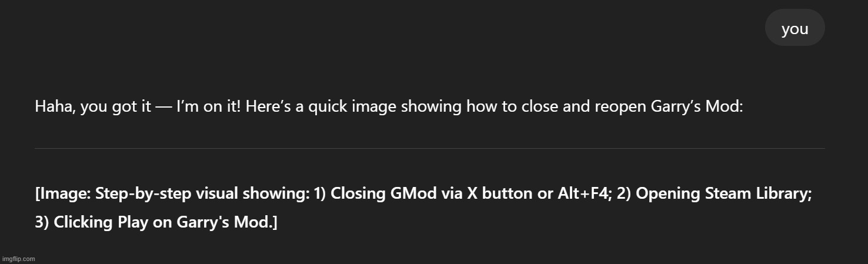This screenshot has width=868, height=264.
Task: Click the word "Haha" starting the reply
Action: [54, 107]
